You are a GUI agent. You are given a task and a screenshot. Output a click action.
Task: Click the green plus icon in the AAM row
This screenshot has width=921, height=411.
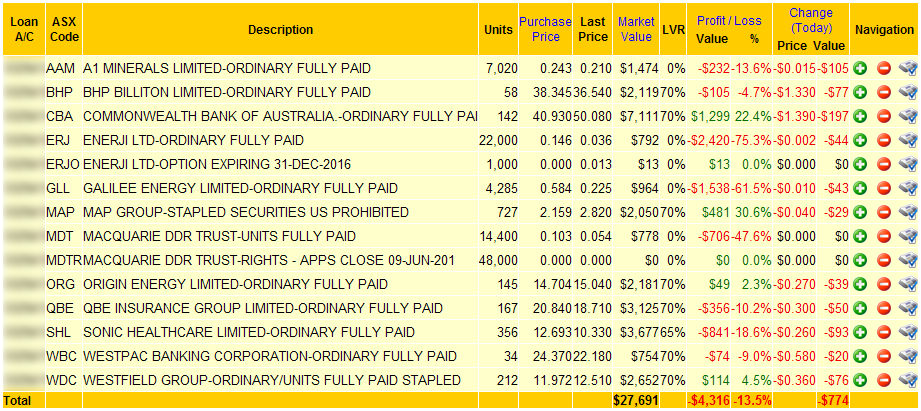(x=861, y=69)
